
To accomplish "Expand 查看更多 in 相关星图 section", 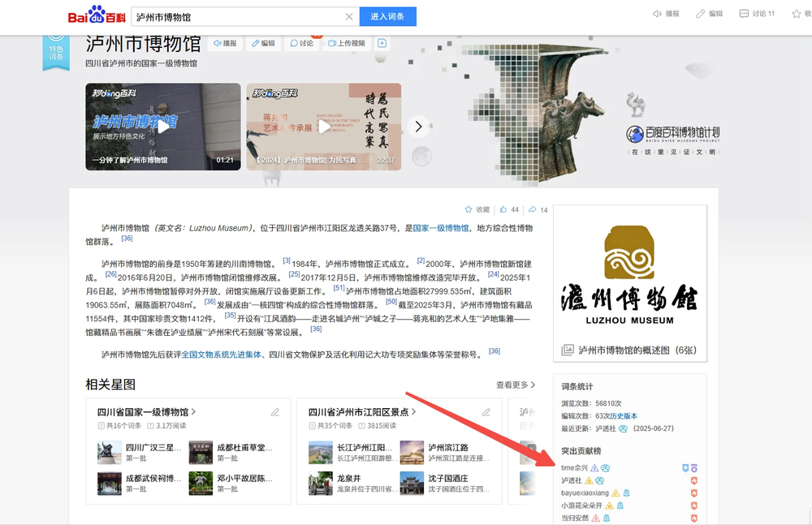I will click(x=516, y=385).
